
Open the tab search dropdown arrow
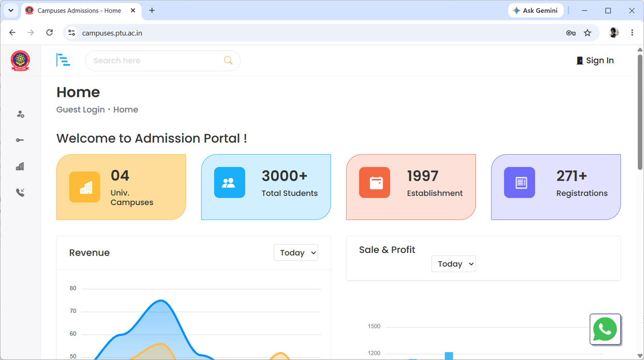coord(11,10)
